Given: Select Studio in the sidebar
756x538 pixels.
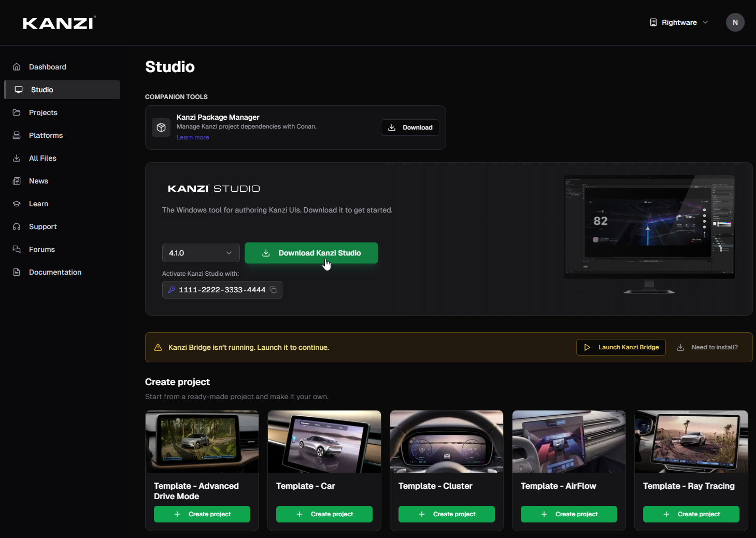Looking at the screenshot, I should click(x=62, y=90).
